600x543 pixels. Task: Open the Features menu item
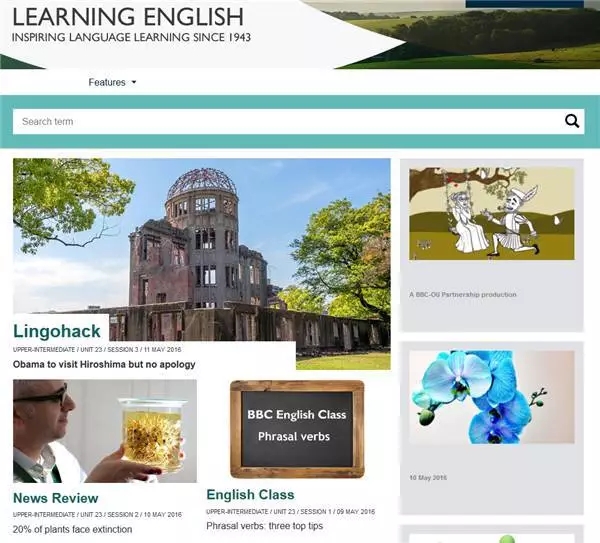tap(107, 82)
